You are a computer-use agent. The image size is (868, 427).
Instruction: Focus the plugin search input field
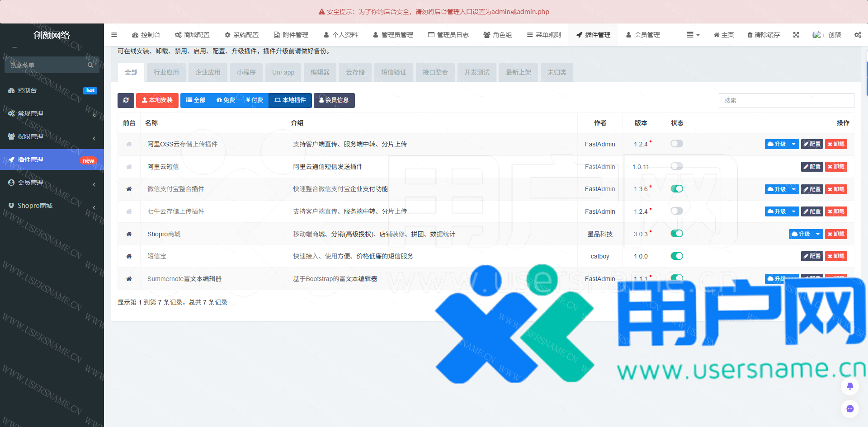click(786, 100)
